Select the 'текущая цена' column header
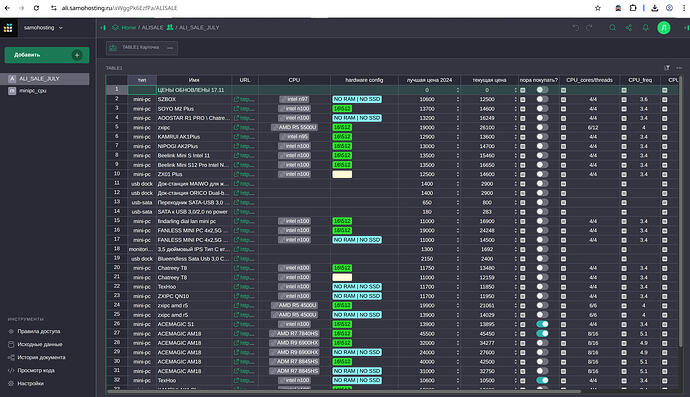 pos(489,80)
